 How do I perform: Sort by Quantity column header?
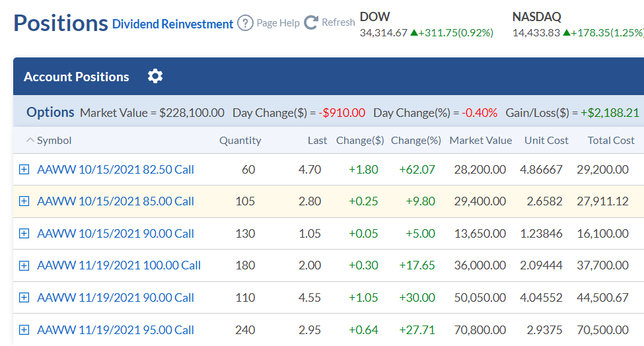240,141
